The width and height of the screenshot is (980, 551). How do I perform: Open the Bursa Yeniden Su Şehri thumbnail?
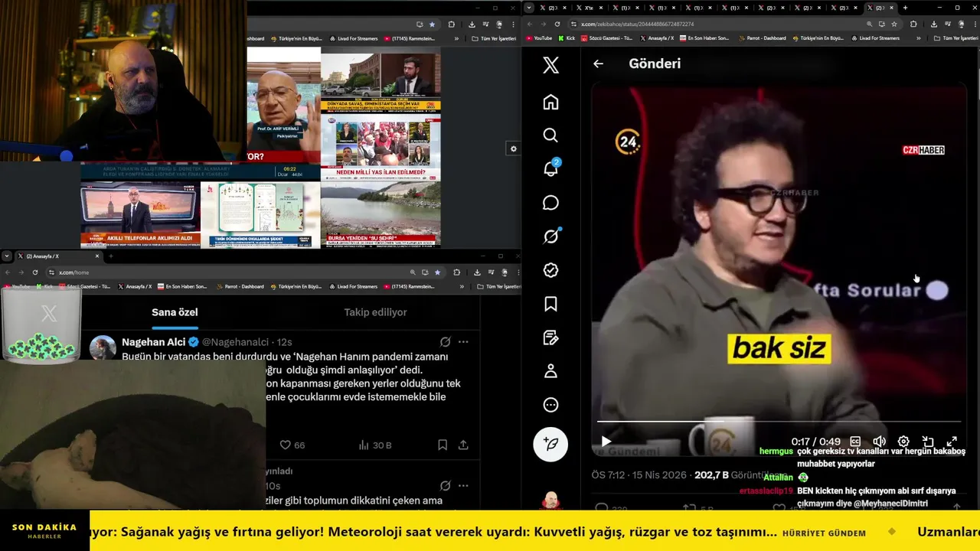[381, 214]
